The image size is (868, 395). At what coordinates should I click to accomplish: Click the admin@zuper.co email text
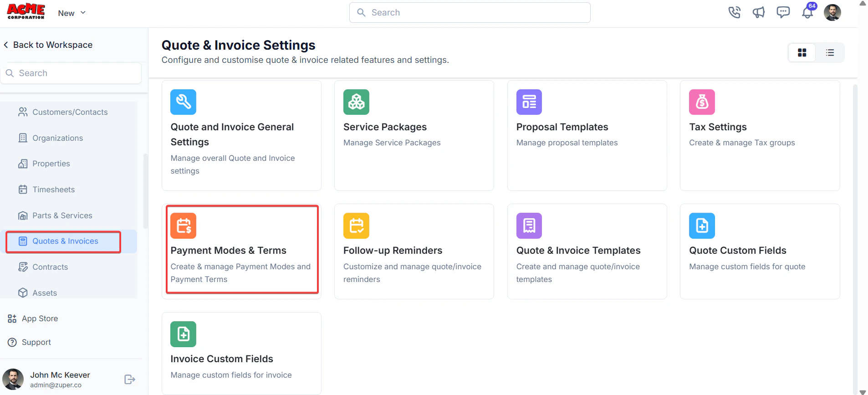pyautogui.click(x=56, y=385)
